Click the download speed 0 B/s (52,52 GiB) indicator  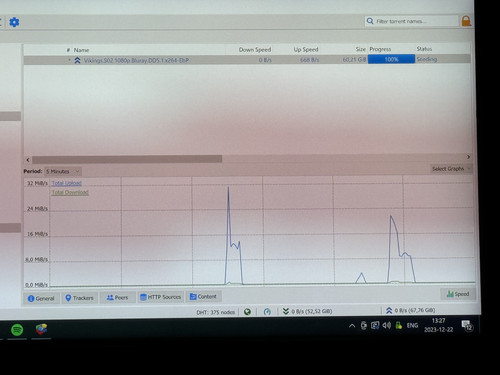(307, 311)
